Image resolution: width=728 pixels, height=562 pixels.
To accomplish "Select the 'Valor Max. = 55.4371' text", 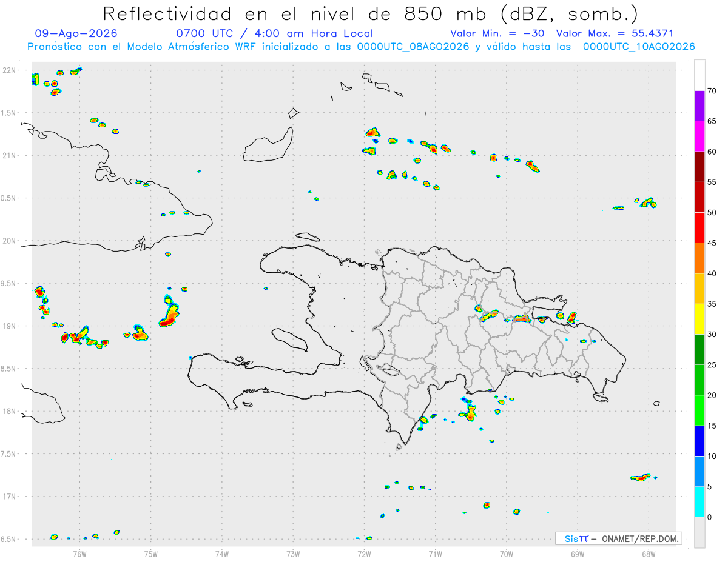I will click(x=615, y=33).
